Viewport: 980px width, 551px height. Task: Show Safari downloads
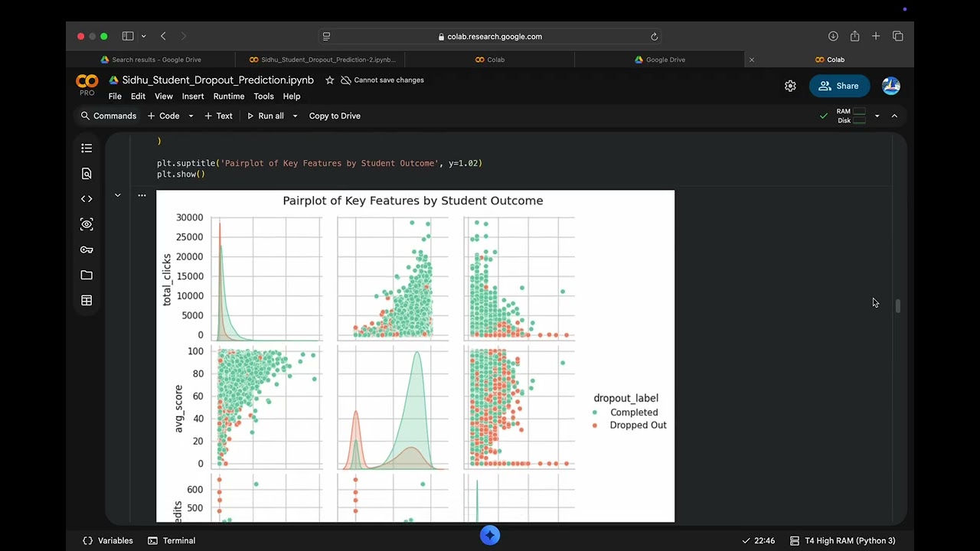point(833,36)
